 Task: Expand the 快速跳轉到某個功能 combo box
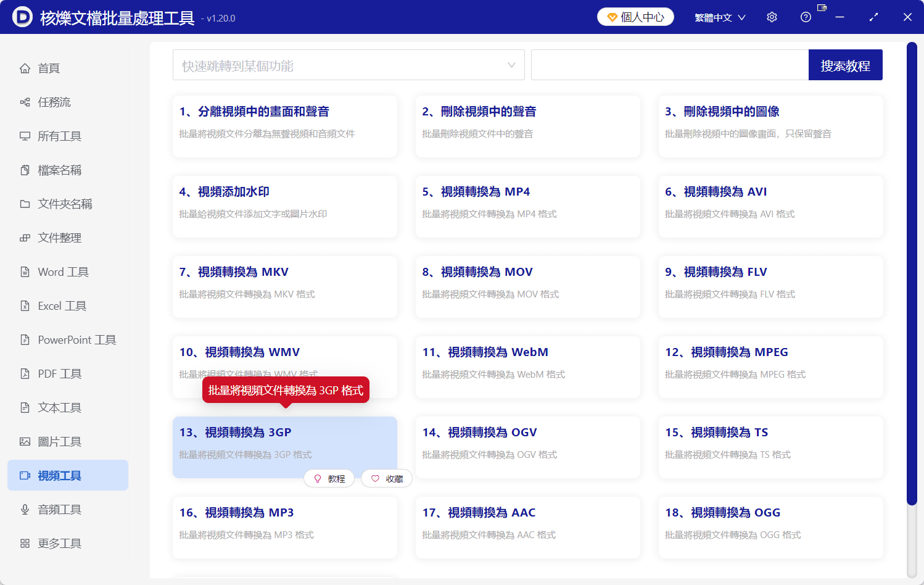tap(349, 65)
